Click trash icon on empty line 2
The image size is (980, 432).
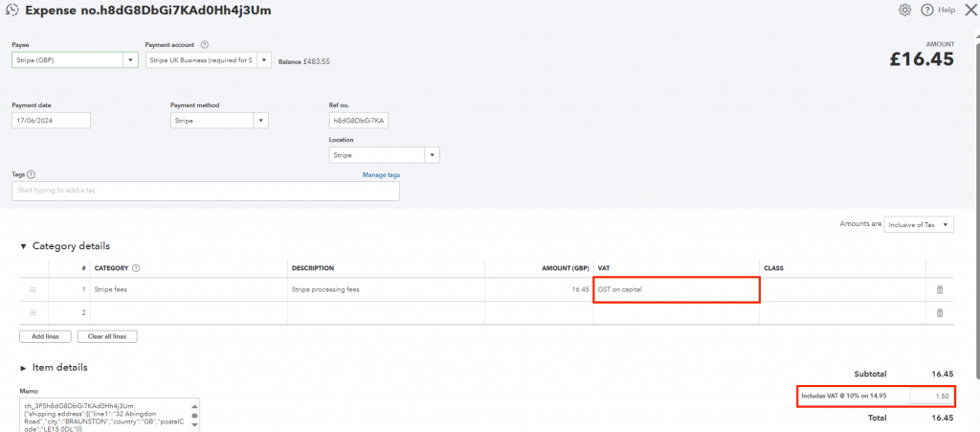pos(939,312)
